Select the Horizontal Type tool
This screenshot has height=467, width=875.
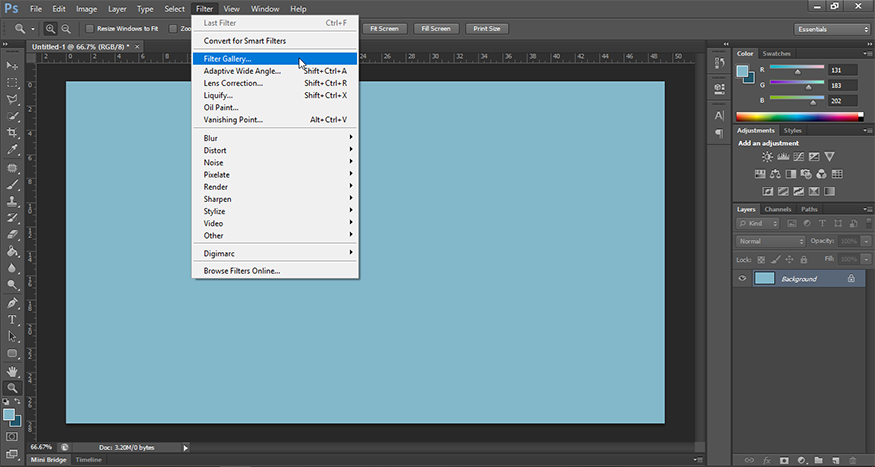(12, 320)
